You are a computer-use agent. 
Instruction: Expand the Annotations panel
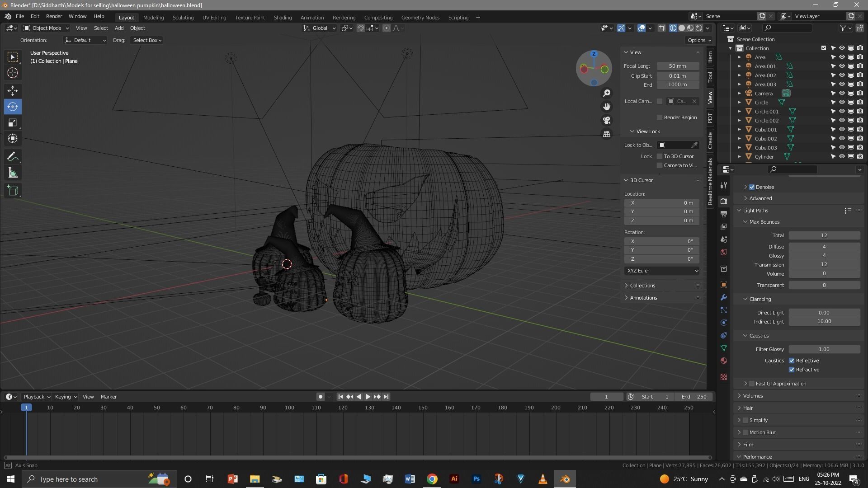pyautogui.click(x=643, y=298)
